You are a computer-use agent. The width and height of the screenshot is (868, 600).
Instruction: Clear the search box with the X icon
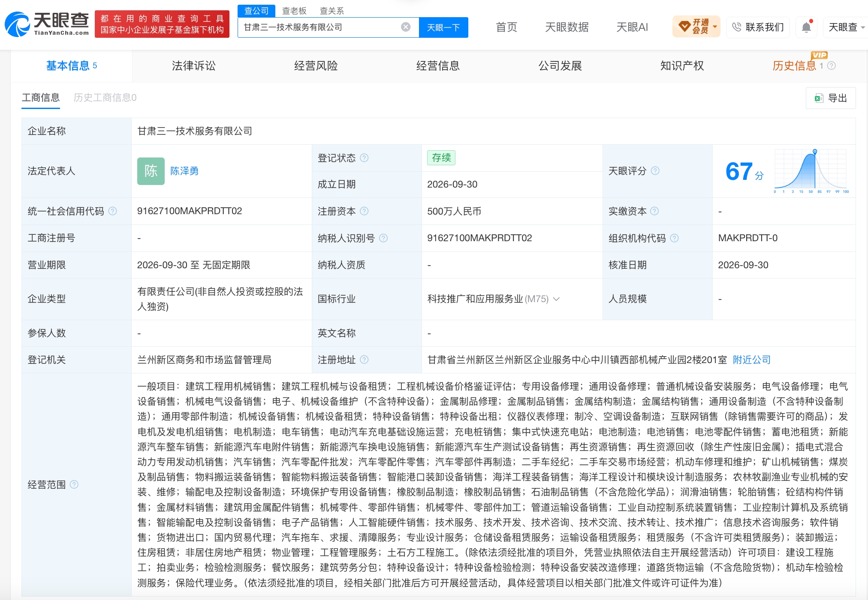(x=406, y=27)
